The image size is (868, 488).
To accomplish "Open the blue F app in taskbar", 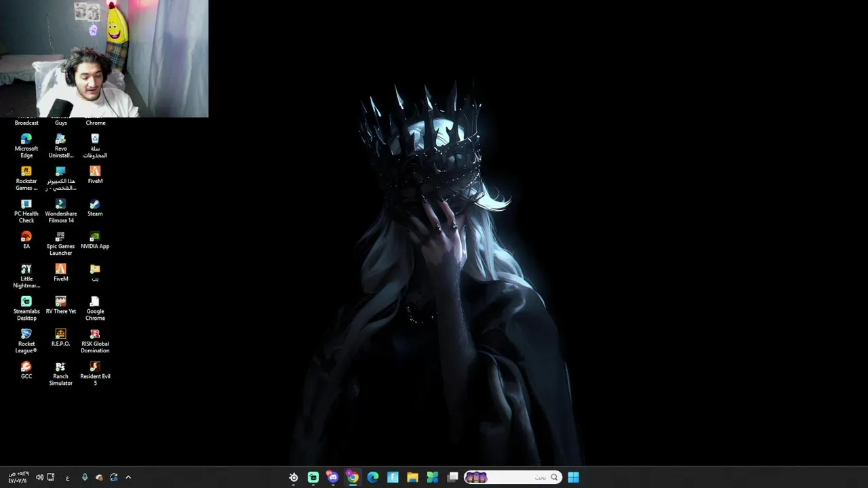I will coord(393,477).
